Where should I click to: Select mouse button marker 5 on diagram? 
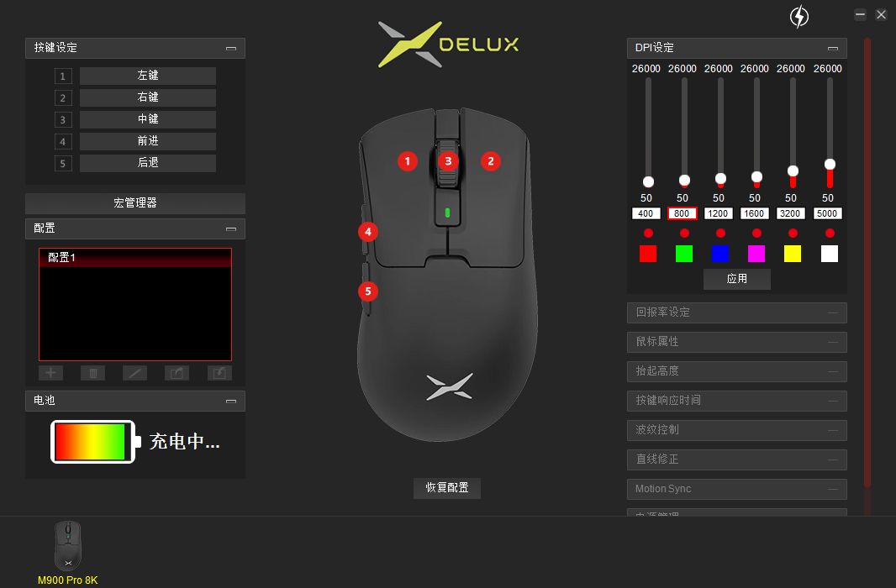(x=368, y=291)
